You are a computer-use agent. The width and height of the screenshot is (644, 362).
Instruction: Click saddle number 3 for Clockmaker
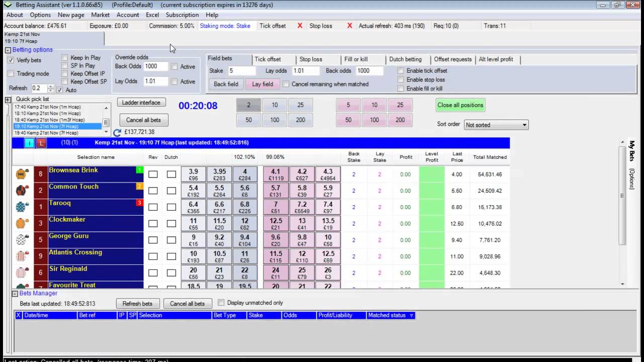[x=41, y=223]
